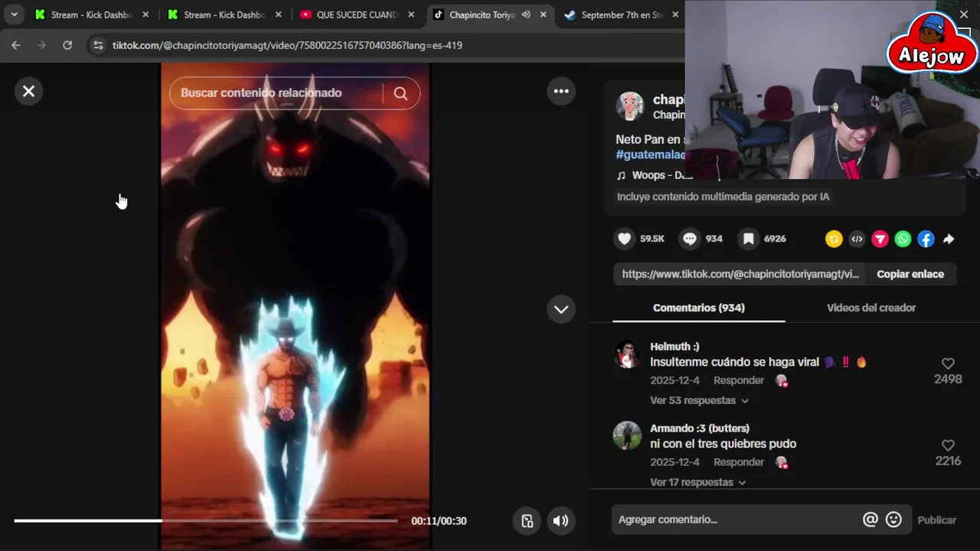Switch to first Stream - Kick Dashboard tab
Screen dimensions: 980x551
coord(91,15)
